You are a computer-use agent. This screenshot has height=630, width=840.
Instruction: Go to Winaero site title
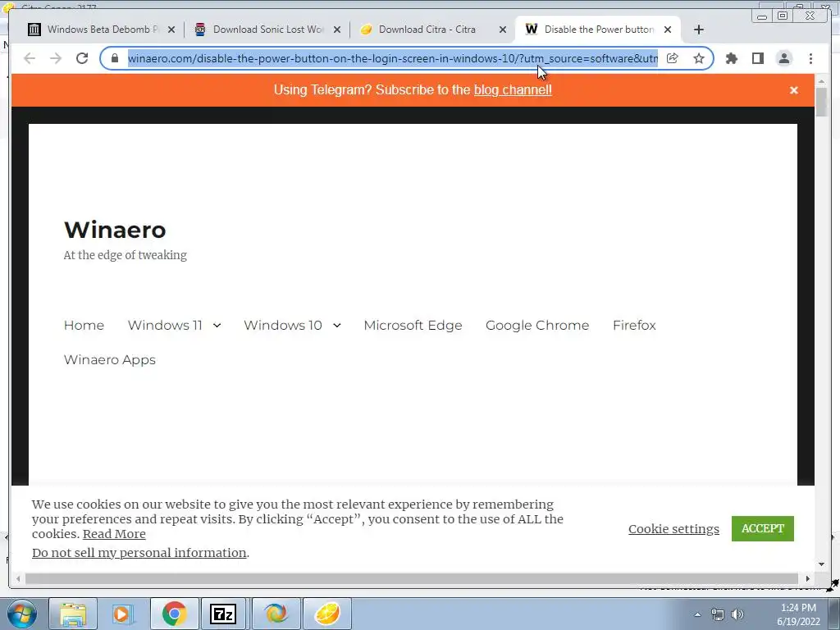click(115, 230)
